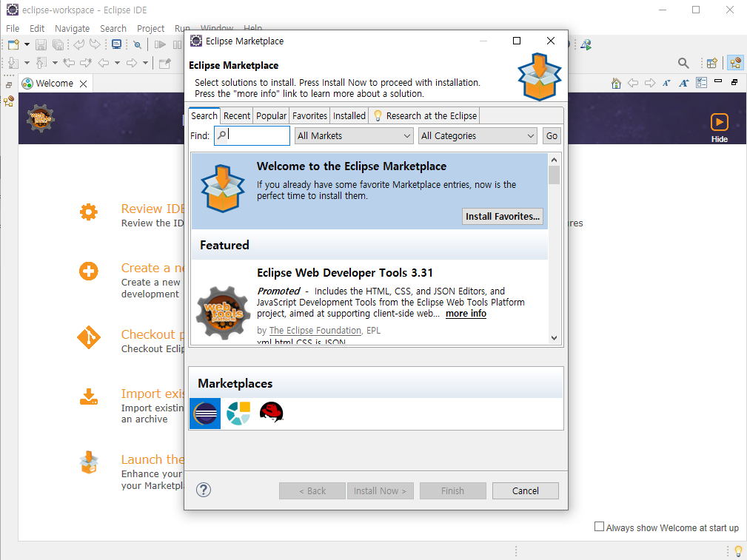Click scroll down arrow in marketplace list
747x560 pixels.
554,338
